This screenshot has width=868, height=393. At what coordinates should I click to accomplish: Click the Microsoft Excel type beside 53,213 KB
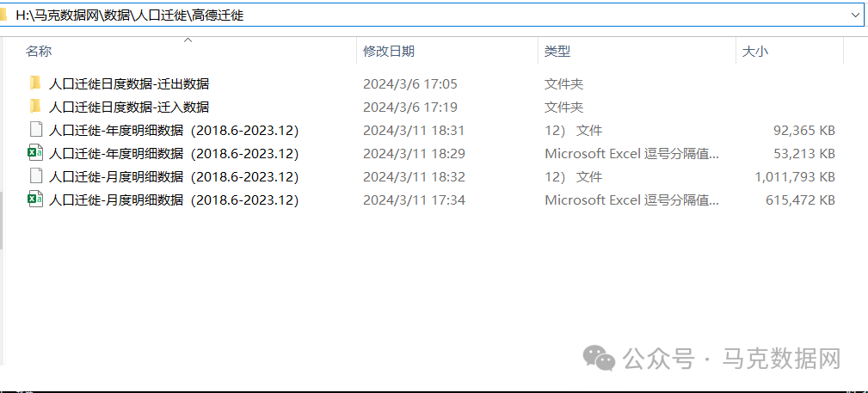[632, 153]
